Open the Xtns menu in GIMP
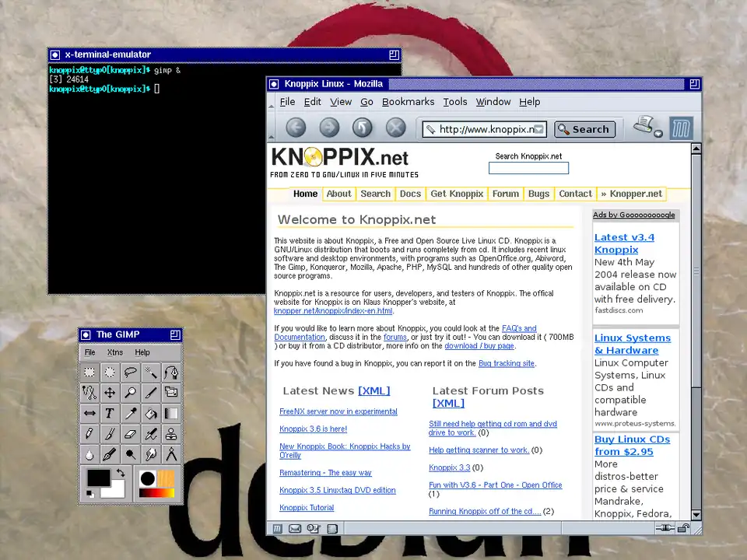The image size is (747, 560). point(114,352)
